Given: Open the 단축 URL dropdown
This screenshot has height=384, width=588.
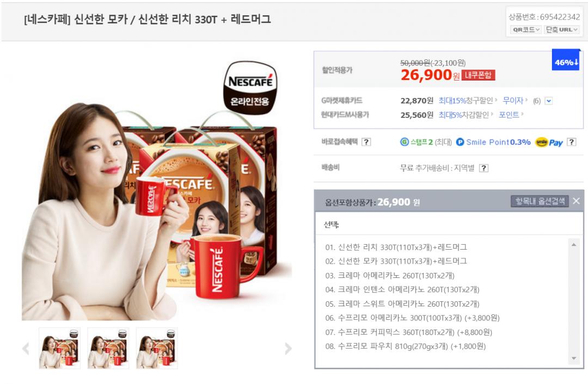Looking at the screenshot, I should click(562, 29).
